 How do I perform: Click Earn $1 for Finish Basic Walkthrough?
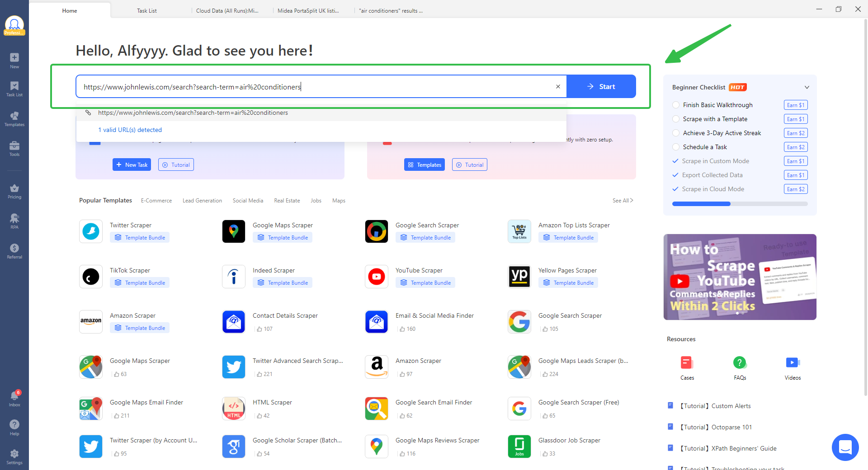[x=796, y=105]
